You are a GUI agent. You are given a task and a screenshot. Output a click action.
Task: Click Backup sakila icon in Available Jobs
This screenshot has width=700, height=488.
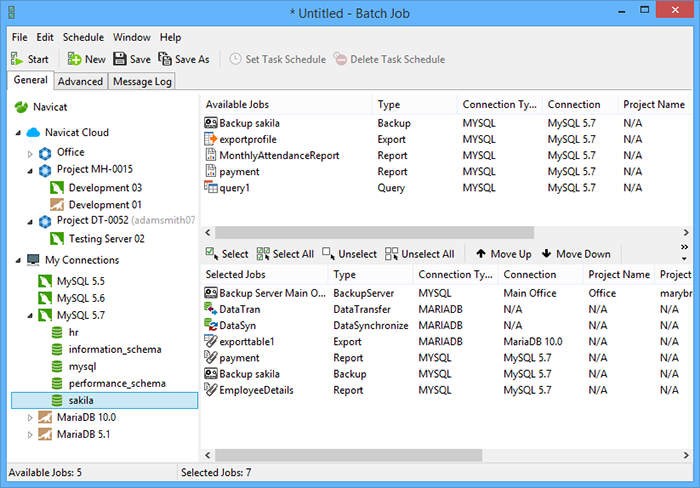pyautogui.click(x=211, y=123)
